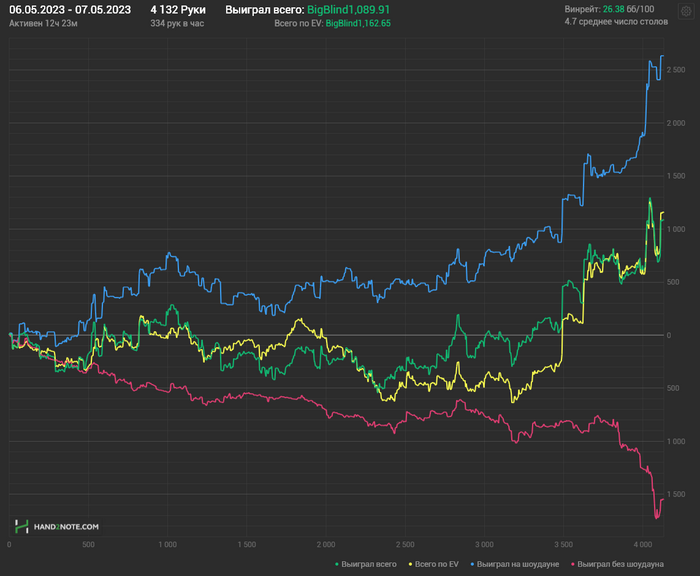Click the x-axis label 2 000

tap(326, 544)
